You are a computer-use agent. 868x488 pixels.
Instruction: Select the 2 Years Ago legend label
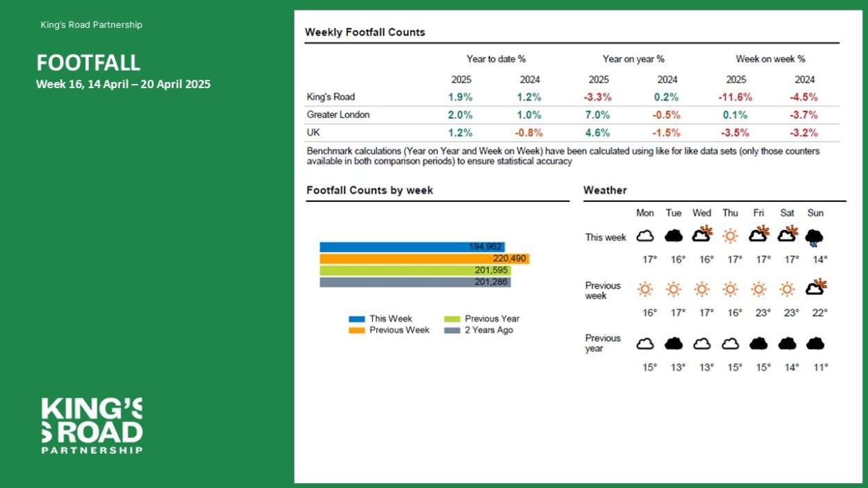[489, 330]
